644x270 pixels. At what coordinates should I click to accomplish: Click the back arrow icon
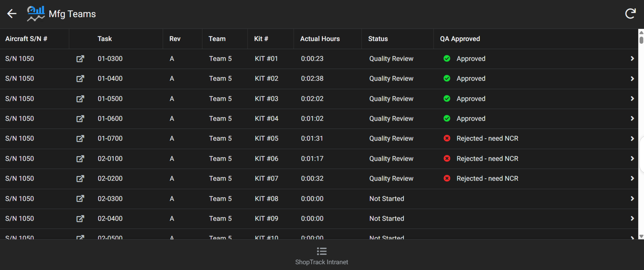click(x=12, y=14)
